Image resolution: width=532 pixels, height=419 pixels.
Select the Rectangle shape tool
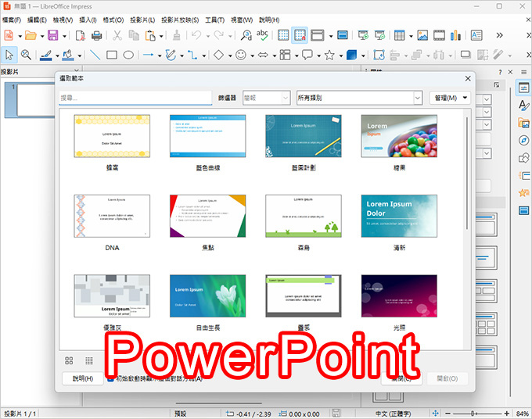tap(112, 55)
